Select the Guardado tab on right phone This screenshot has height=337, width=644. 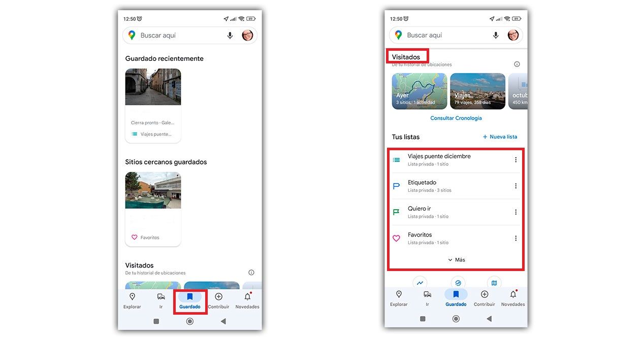[456, 298]
